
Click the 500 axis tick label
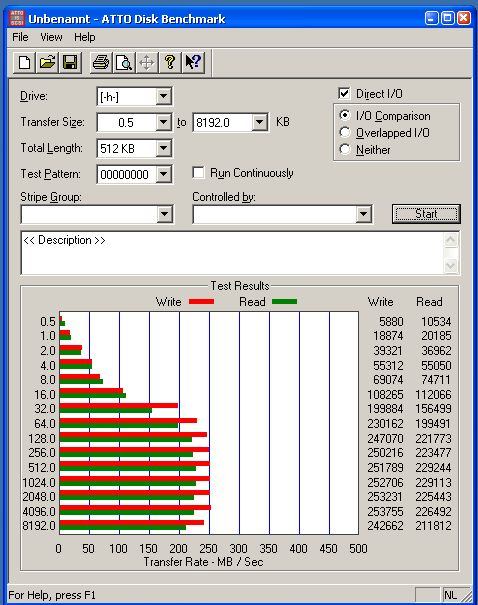click(x=358, y=549)
